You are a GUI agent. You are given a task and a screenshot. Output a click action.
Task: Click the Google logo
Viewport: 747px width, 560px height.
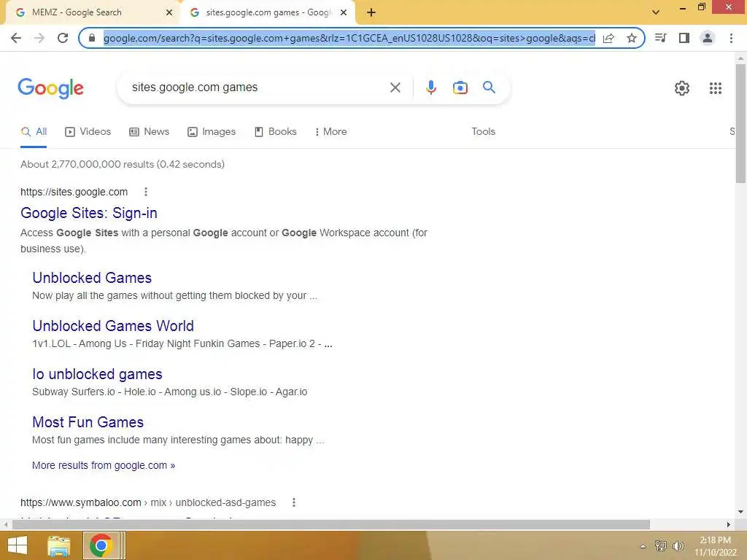[50, 88]
